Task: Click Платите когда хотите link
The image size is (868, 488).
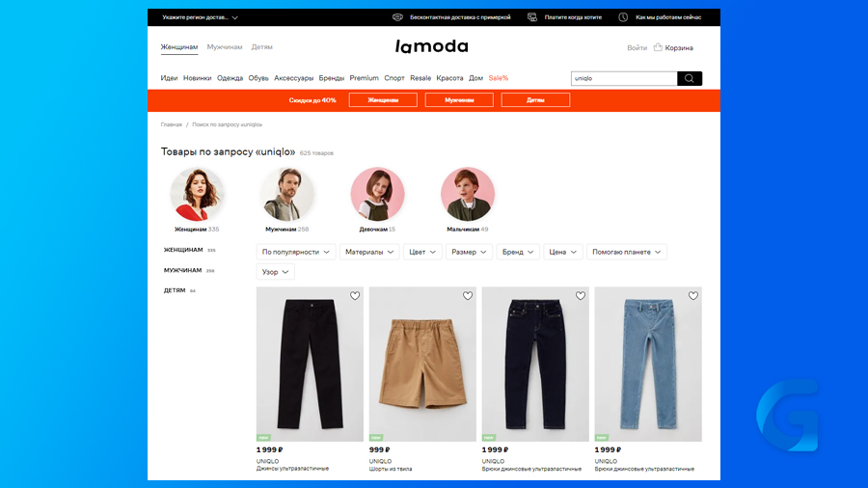Action: point(573,17)
